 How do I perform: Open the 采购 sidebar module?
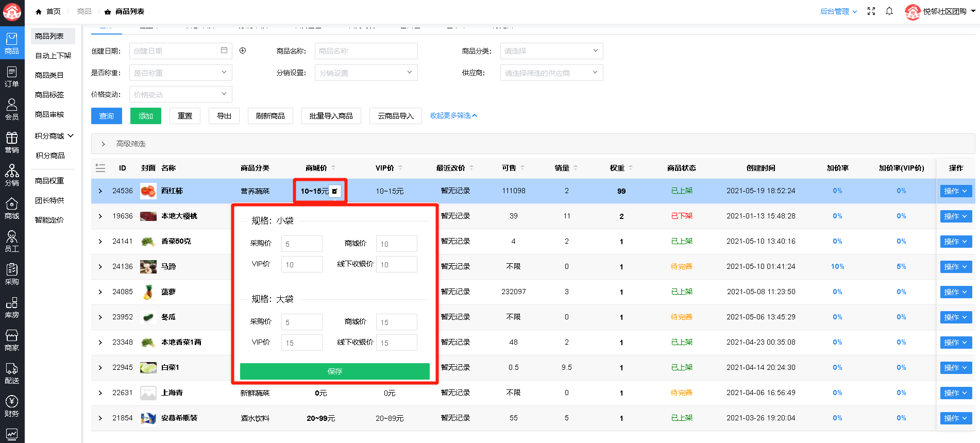pyautogui.click(x=12, y=274)
